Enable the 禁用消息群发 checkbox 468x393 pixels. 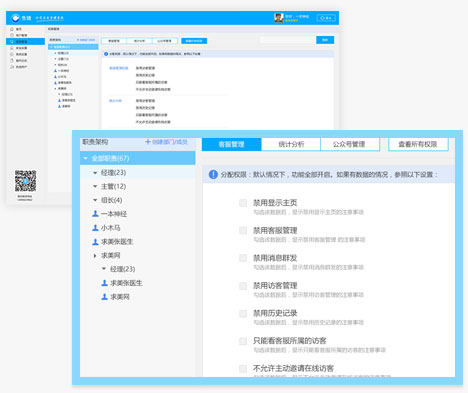[243, 258]
